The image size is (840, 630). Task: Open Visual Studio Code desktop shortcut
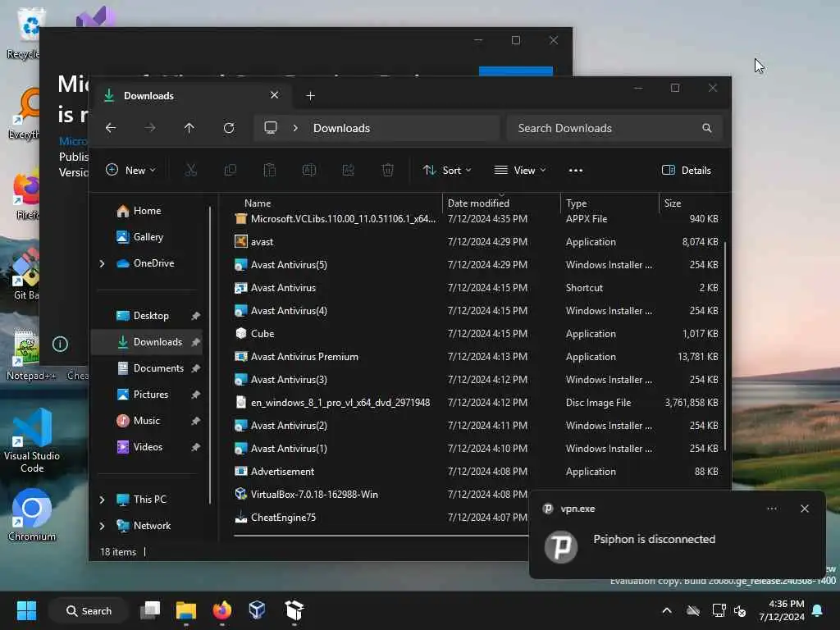(x=32, y=441)
